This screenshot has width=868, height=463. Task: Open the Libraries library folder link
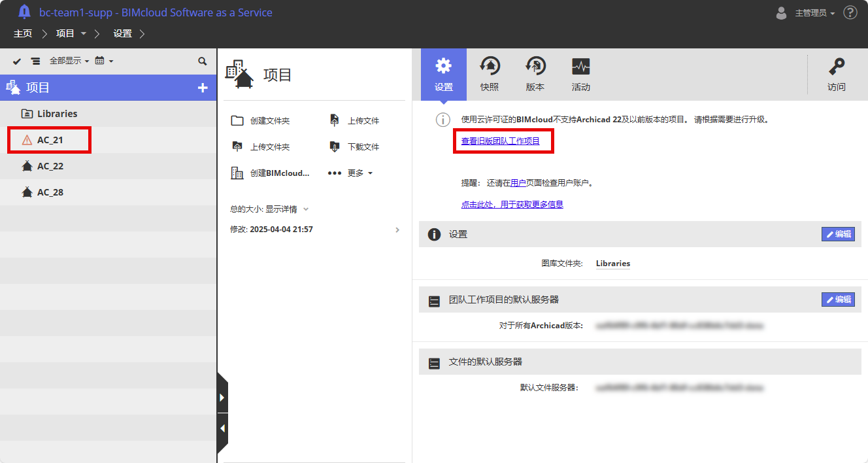(613, 264)
